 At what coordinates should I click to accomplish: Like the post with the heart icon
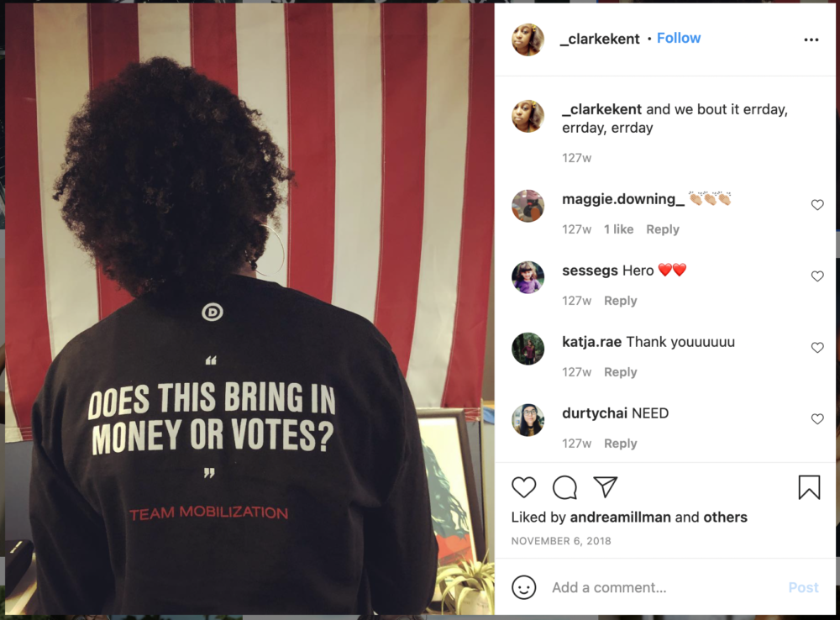tap(523, 487)
